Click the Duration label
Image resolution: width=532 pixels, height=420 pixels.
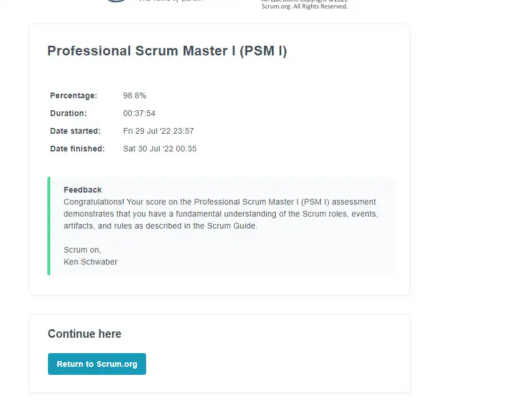pyautogui.click(x=68, y=113)
